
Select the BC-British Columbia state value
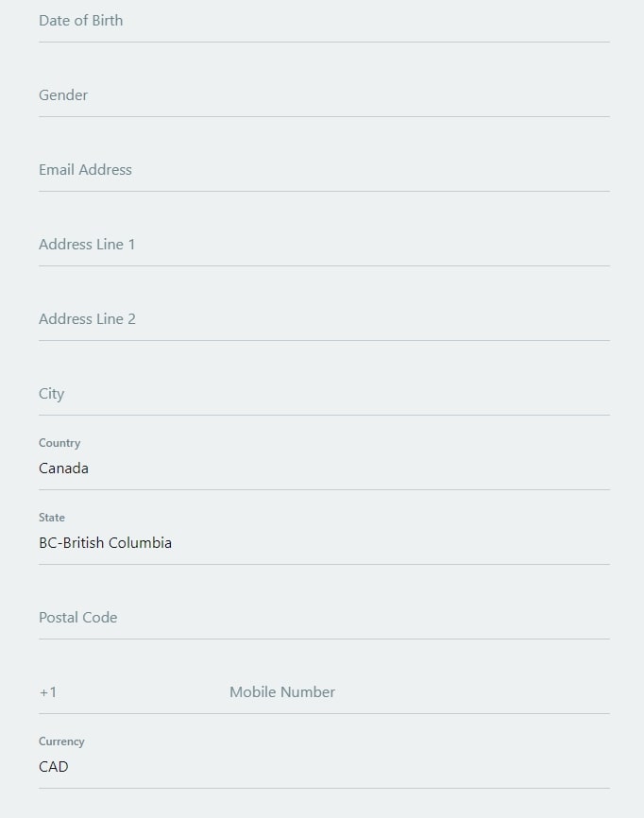[x=105, y=542]
